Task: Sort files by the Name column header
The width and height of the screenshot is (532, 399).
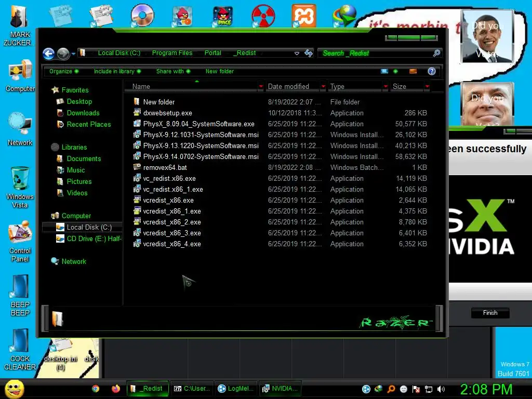Action: pyautogui.click(x=192, y=87)
